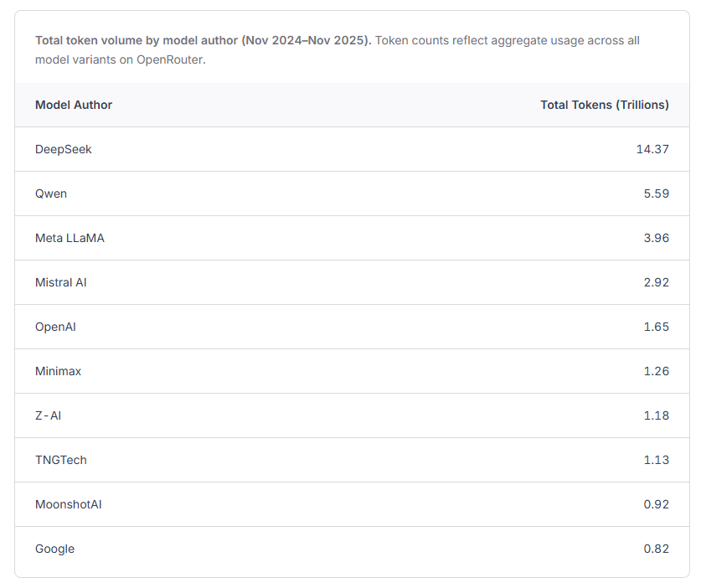Select the OpenAI row label
Image resolution: width=701 pixels, height=588 pixels.
55,327
